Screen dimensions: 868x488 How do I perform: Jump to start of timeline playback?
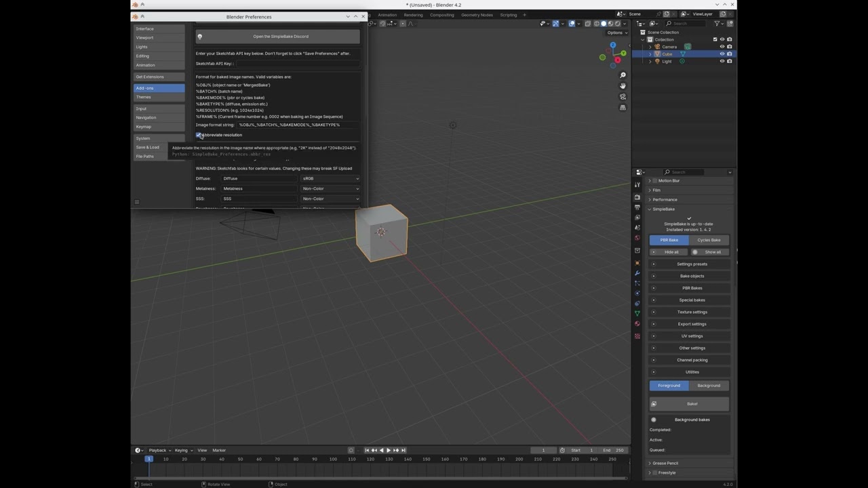tap(367, 450)
